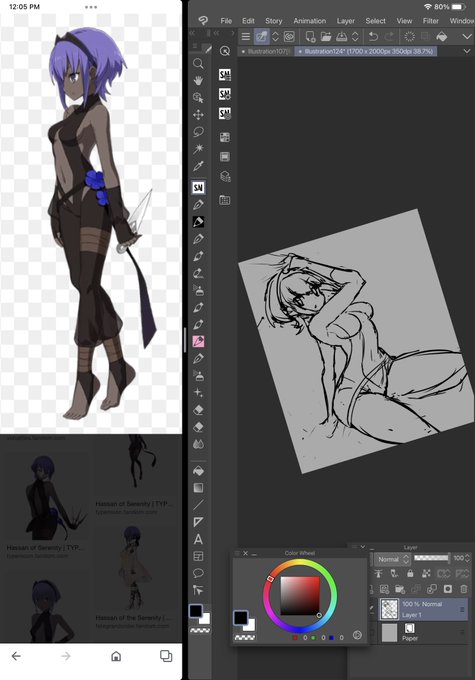Click the up-down arrows next to Save icon
The width and height of the screenshot is (475, 680).
pyautogui.click(x=355, y=36)
